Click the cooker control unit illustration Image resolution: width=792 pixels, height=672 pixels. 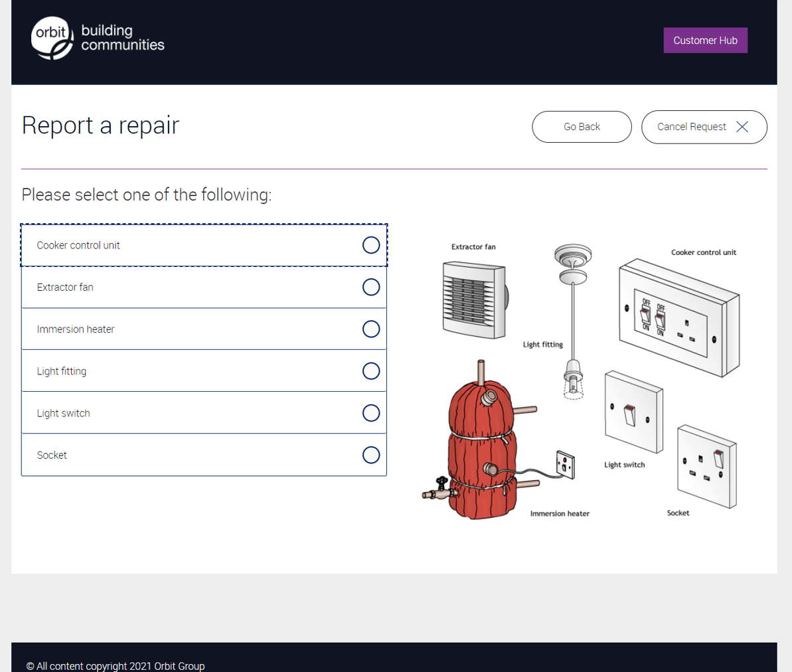(678, 315)
